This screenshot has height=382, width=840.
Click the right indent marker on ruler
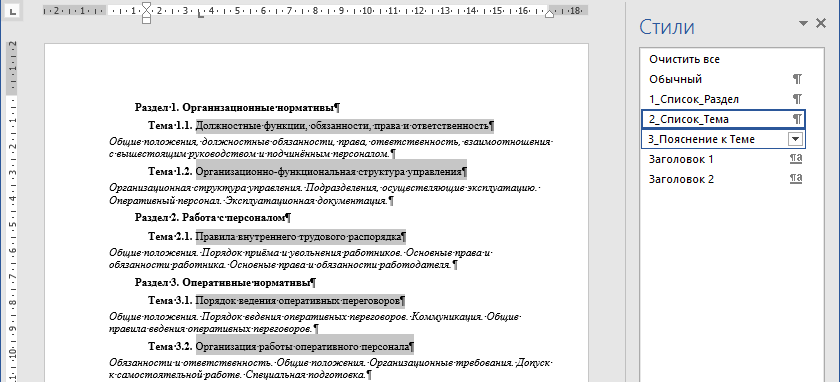pyautogui.click(x=549, y=14)
